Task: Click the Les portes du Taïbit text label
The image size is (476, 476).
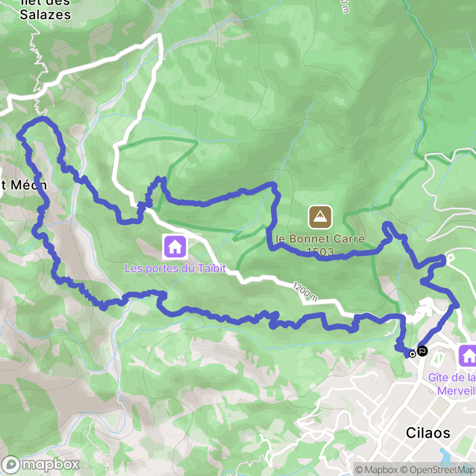Action: (175, 268)
